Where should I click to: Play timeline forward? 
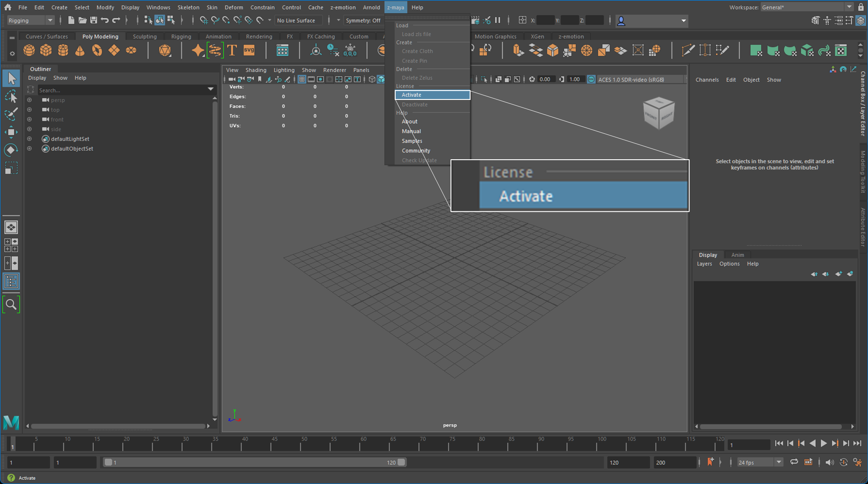coord(823,443)
